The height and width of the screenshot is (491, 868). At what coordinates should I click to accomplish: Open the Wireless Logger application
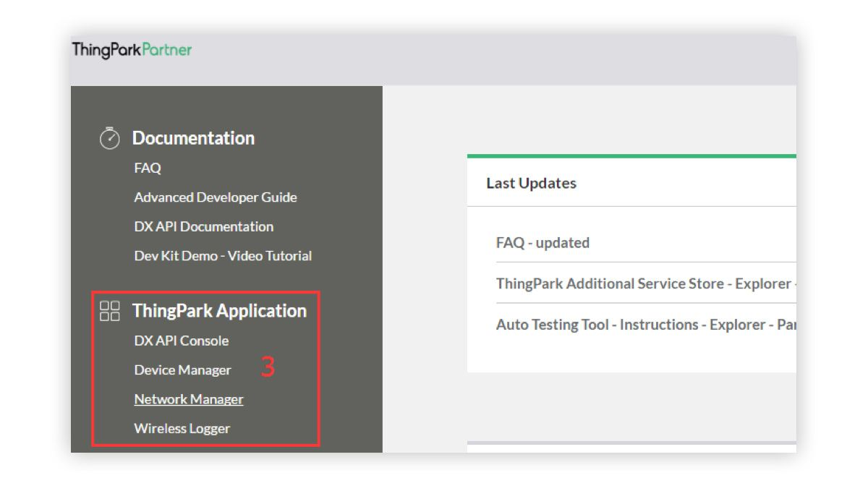click(x=182, y=429)
